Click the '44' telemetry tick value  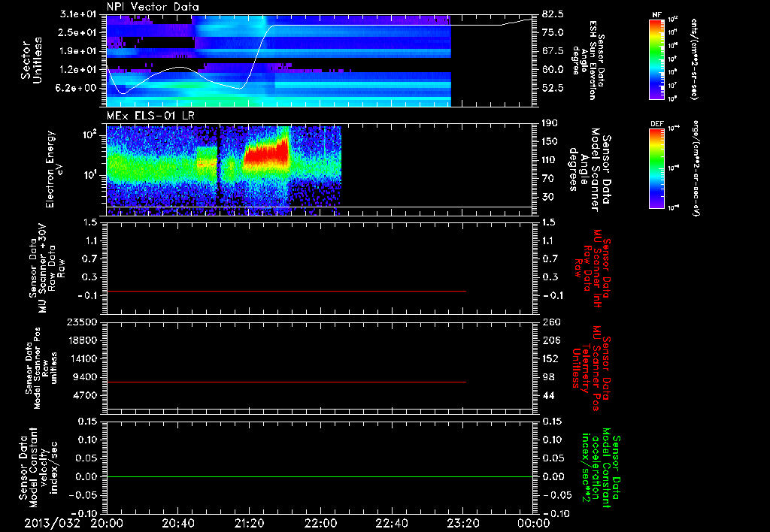pos(547,395)
